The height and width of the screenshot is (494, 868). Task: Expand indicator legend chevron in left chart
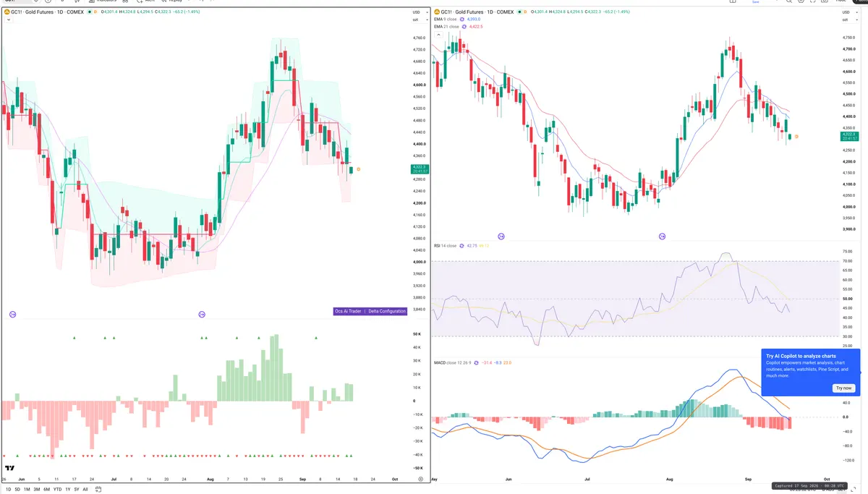point(9,20)
